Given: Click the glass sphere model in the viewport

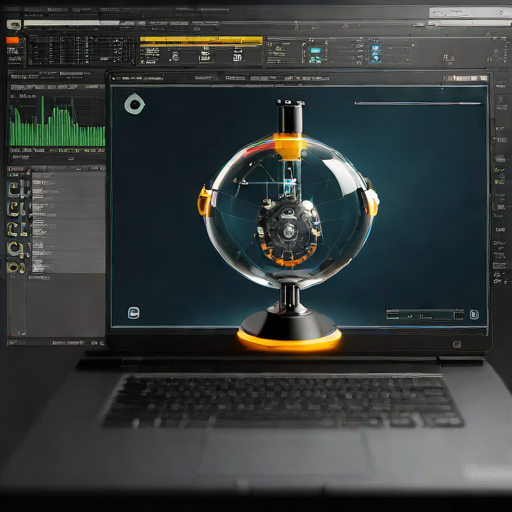Looking at the screenshot, I should pos(289,213).
